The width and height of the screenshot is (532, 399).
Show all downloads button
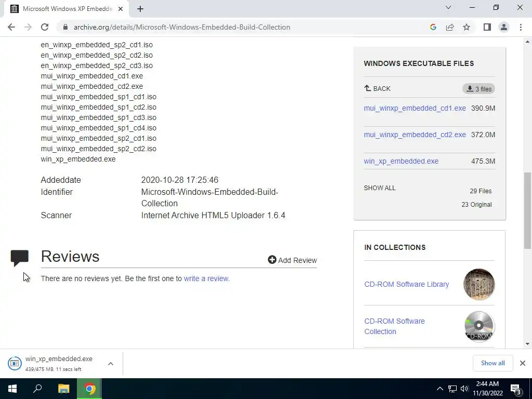(x=493, y=363)
